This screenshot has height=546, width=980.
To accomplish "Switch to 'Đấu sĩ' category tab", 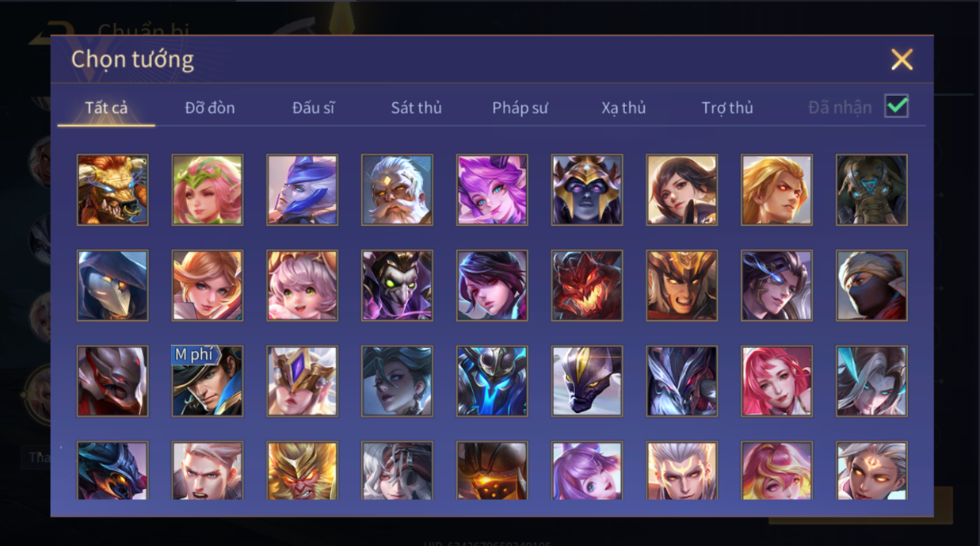I will click(313, 108).
